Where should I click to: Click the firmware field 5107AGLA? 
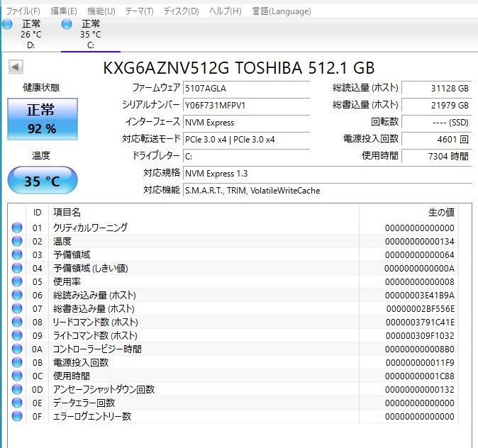[x=246, y=89]
